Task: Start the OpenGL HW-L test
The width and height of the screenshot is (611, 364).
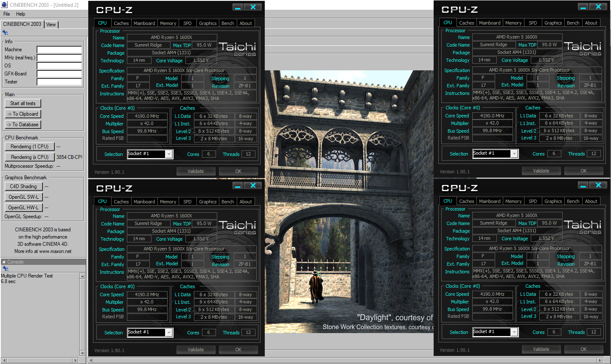Action: tap(23, 208)
